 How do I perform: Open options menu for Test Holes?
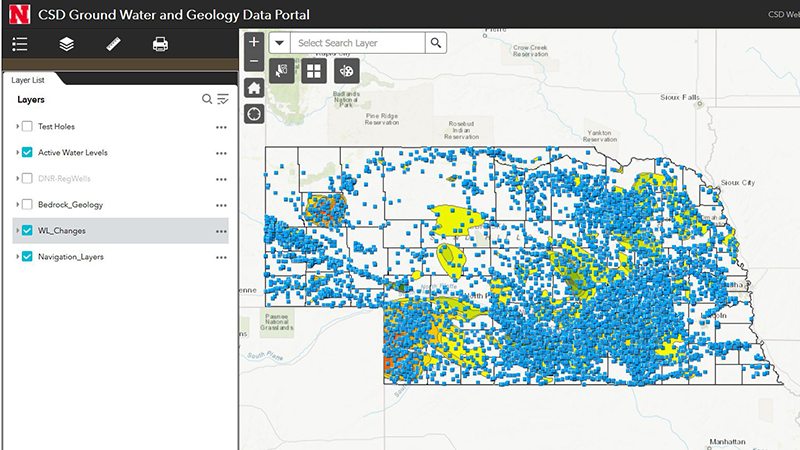pos(221,127)
